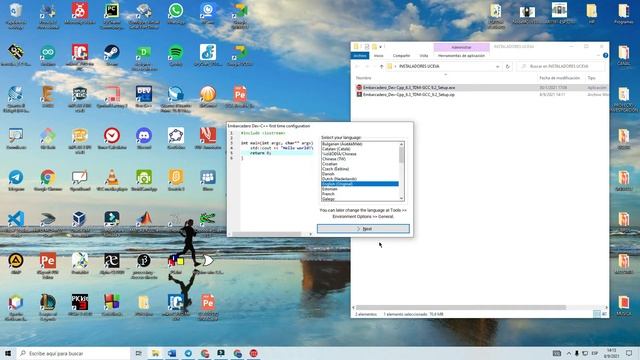Show hidden system tray icons
This screenshot has height=360, width=640.
569,353
